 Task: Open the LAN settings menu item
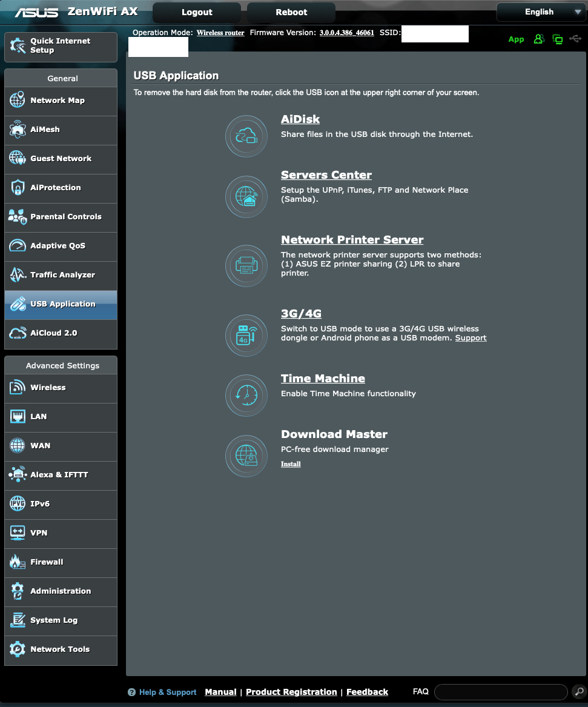point(61,417)
